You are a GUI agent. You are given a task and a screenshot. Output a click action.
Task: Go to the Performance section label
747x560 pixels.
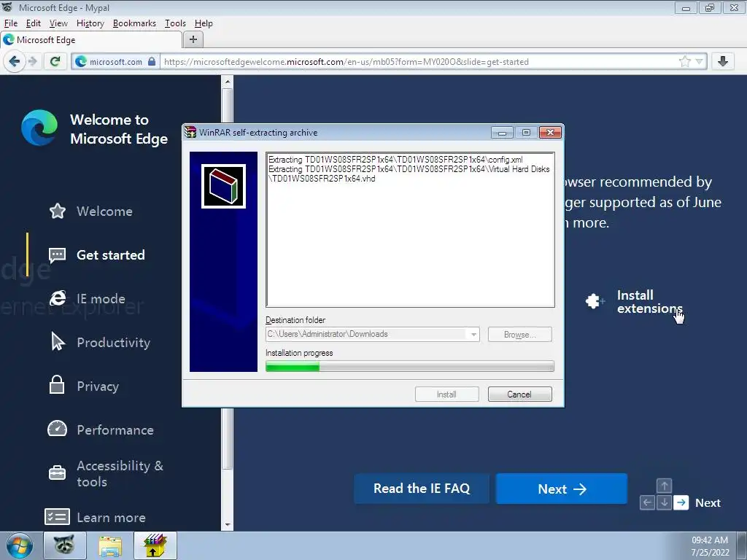(x=115, y=430)
